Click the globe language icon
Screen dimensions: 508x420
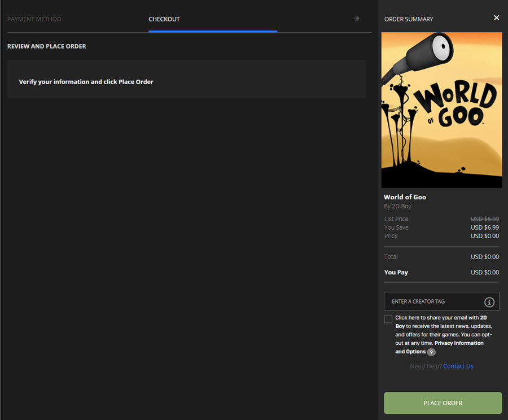(x=357, y=19)
